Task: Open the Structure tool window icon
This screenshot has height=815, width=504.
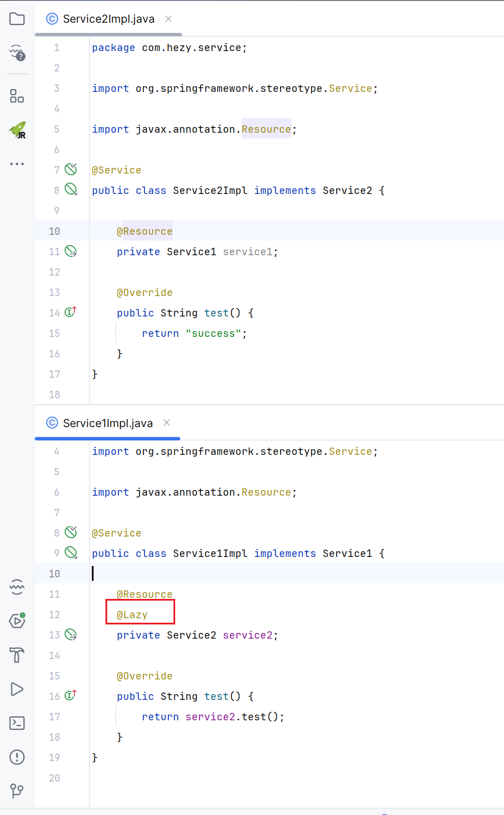Action: (x=17, y=96)
